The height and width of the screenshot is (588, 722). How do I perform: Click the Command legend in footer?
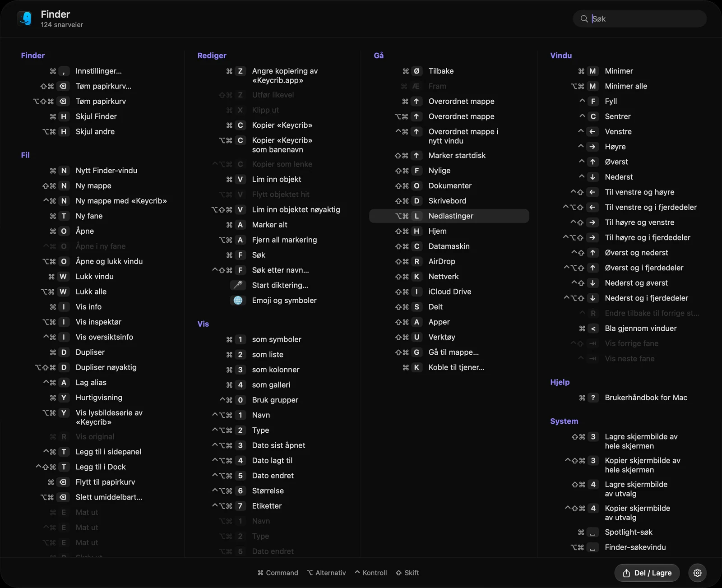click(278, 573)
